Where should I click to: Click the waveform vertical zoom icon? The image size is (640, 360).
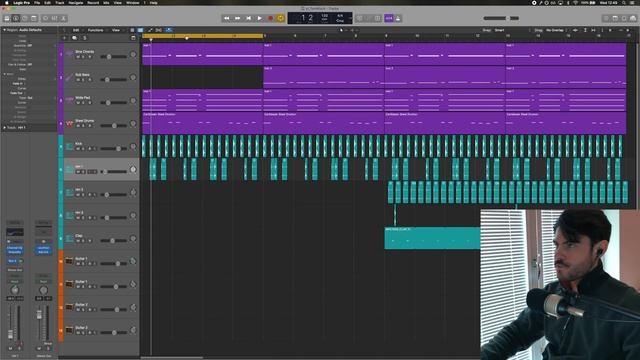click(x=575, y=30)
